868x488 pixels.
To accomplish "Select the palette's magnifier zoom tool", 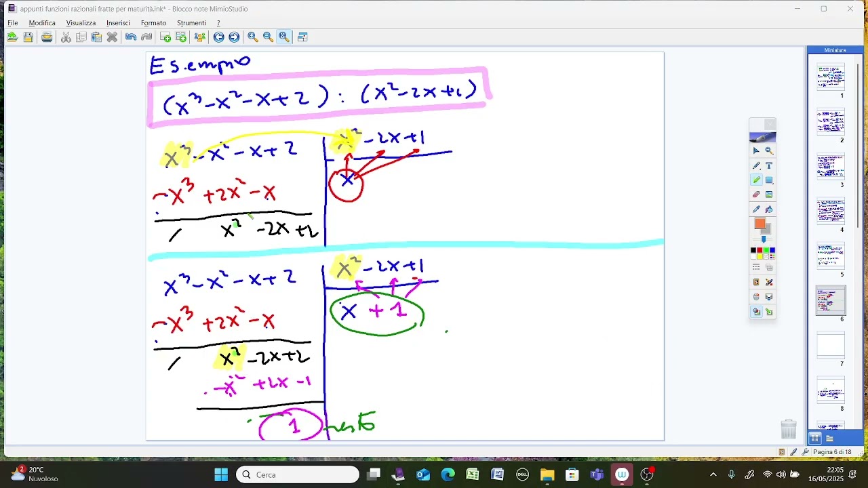I will point(769,151).
